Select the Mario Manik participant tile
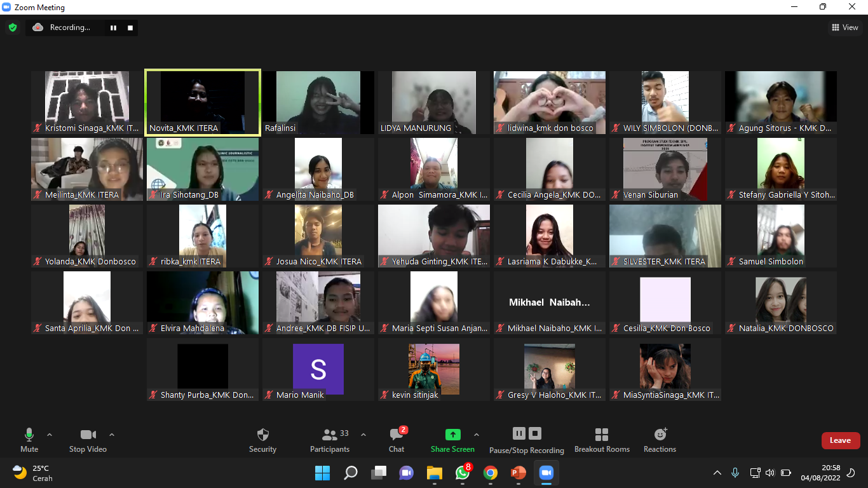 pyautogui.click(x=318, y=369)
